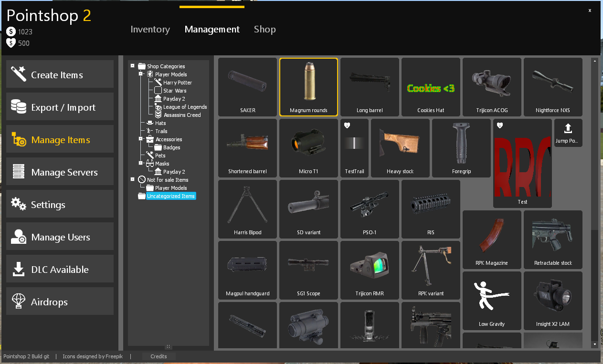Select Payday 2 under Player Models
Screen dimensions: 603x364
174,99
